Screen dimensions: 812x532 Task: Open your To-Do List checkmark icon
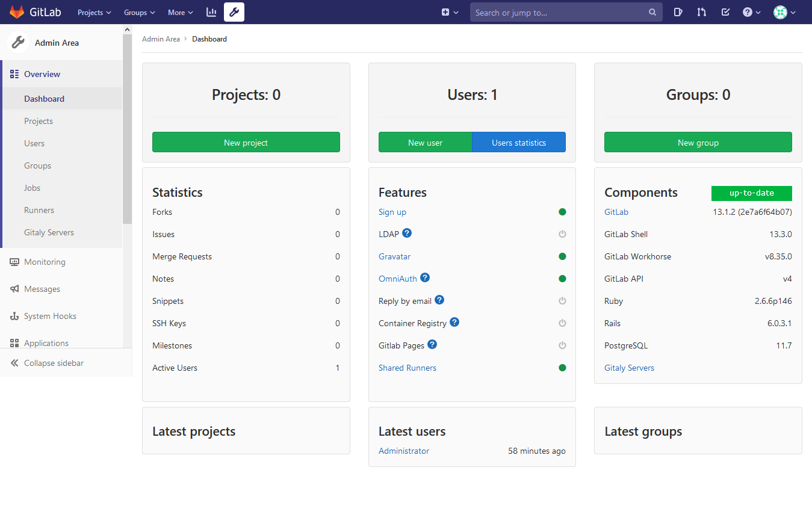click(725, 11)
